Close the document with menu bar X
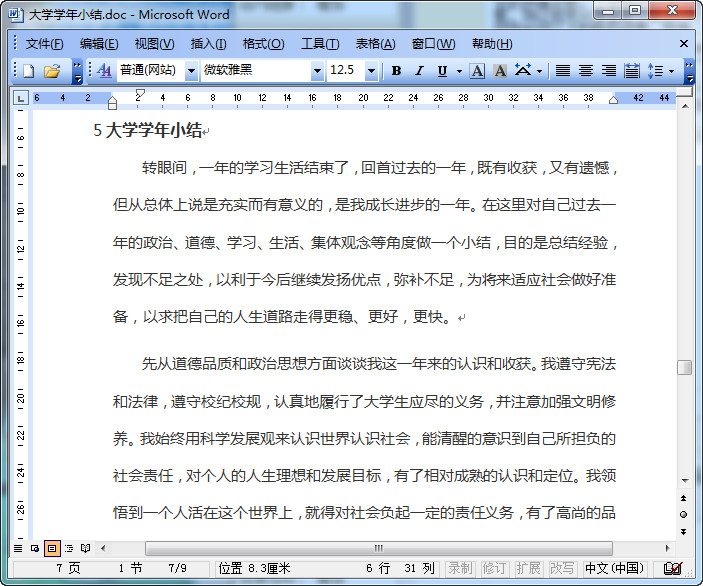Viewport: 703px width, 586px height. pyautogui.click(x=684, y=43)
